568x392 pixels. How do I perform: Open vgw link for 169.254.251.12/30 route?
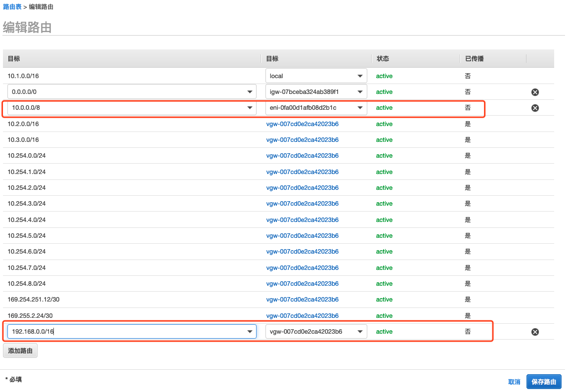click(302, 300)
